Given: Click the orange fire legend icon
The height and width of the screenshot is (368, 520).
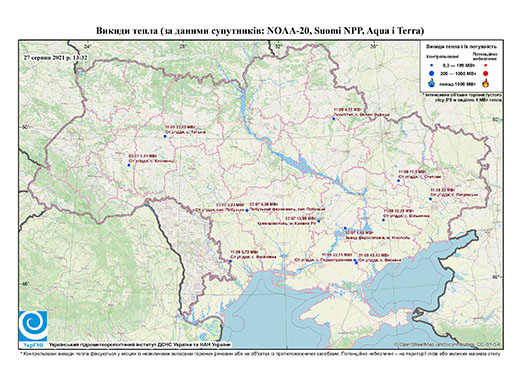Looking at the screenshot, I should (x=486, y=83).
